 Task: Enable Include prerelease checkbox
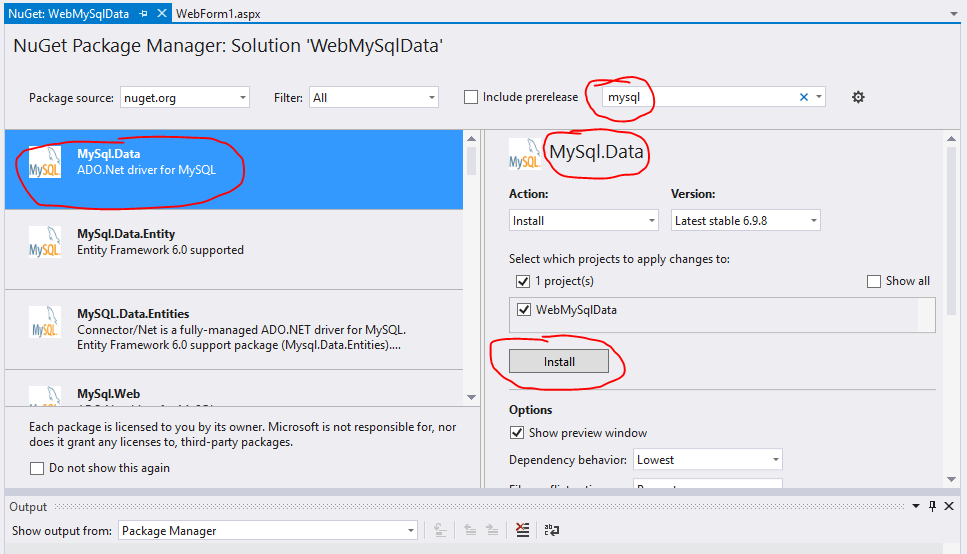[471, 97]
